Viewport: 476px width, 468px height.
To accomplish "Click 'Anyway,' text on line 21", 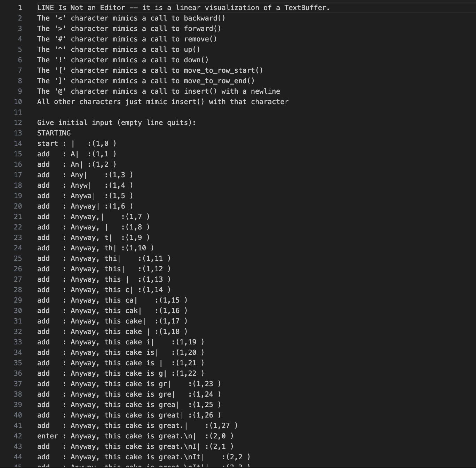I will pos(85,217).
